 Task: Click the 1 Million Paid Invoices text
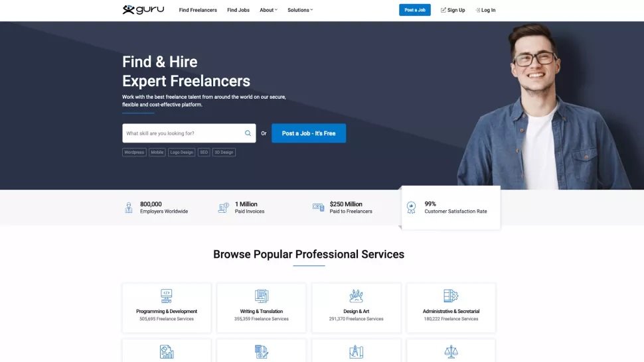pos(250,208)
